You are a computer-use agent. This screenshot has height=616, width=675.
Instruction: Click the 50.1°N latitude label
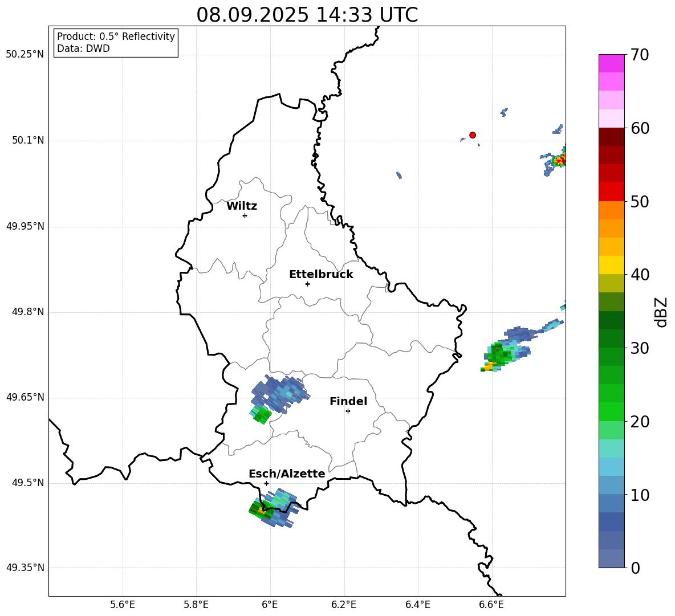pyautogui.click(x=29, y=141)
